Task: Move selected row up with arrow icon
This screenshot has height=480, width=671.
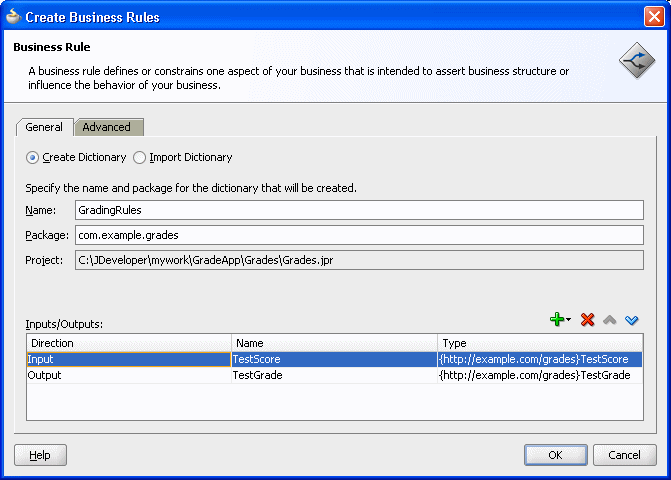Action: click(x=610, y=320)
